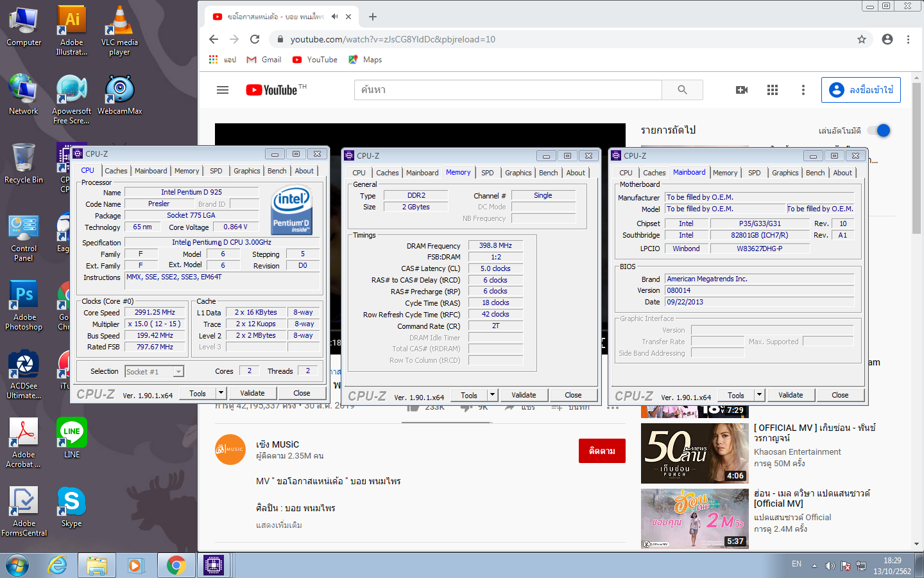Image resolution: width=924 pixels, height=578 pixels.
Task: Toggle the YouTube autoplay switch off
Action: 879,130
